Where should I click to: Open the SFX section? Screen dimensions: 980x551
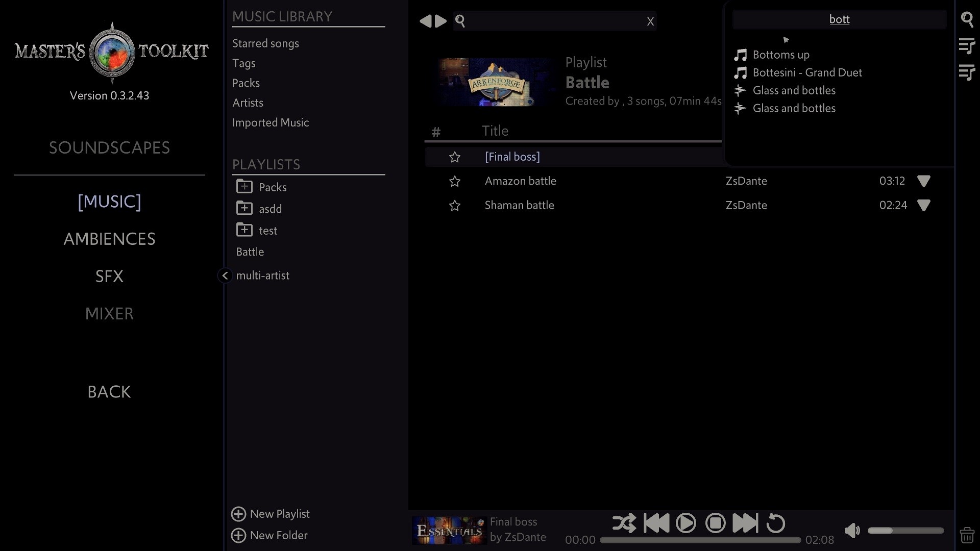pos(109,276)
